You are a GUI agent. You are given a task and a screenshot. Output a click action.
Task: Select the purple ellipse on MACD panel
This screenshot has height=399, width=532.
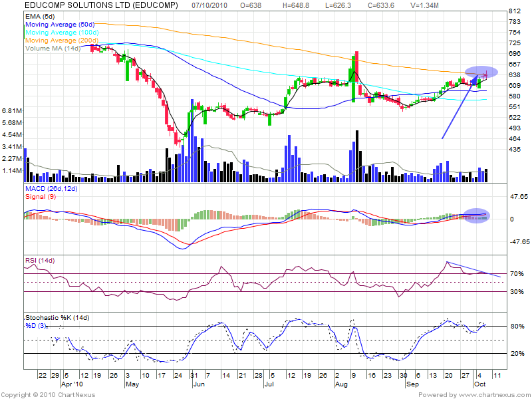(x=477, y=215)
